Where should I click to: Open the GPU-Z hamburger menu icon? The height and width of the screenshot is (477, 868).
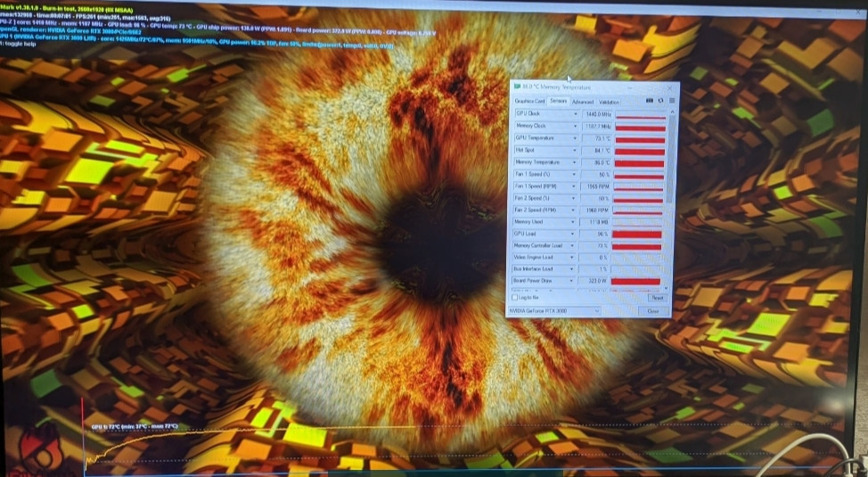click(x=671, y=101)
